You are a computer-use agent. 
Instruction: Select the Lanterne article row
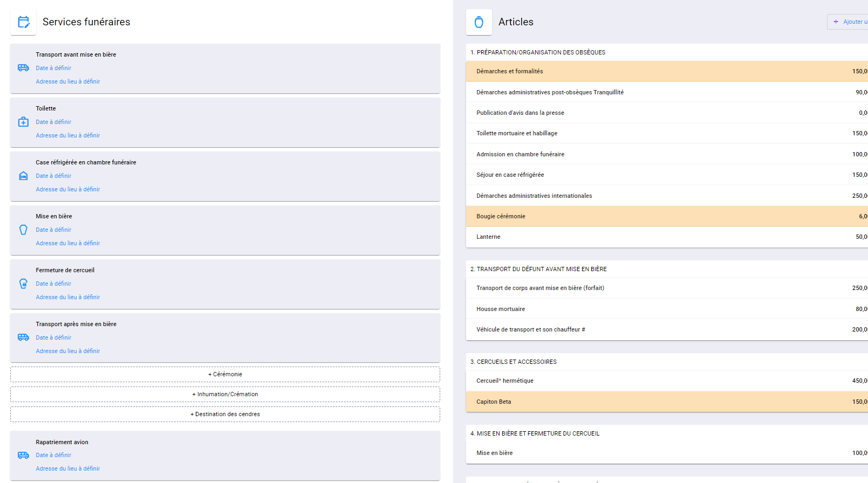click(667, 237)
